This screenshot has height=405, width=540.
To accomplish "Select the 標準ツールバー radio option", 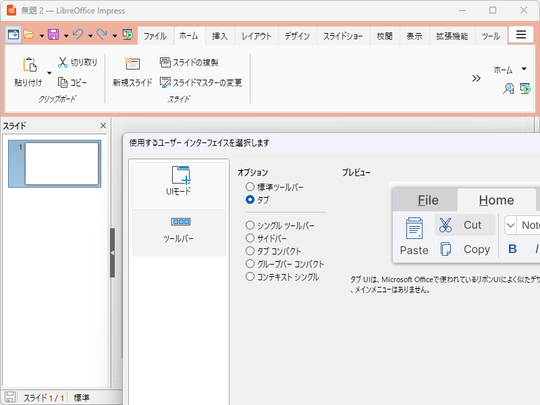I will [250, 187].
